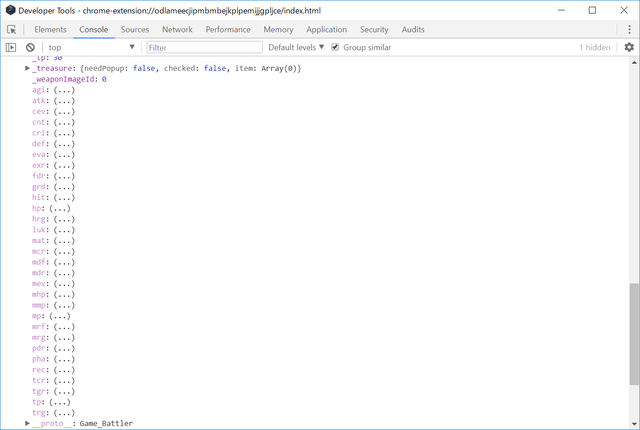This screenshot has width=640, height=430.
Task: Evaluate the mrg getter (...)
Action: coord(64,337)
